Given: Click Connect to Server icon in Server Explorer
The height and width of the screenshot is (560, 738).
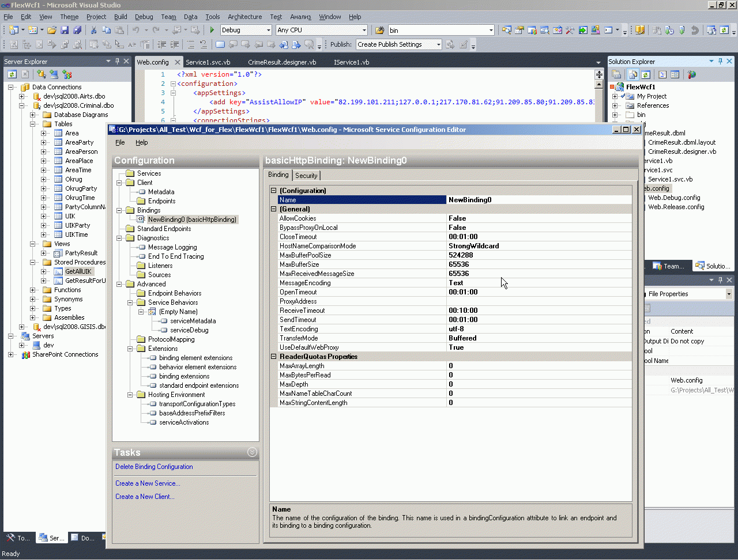Looking at the screenshot, I should [x=54, y=74].
